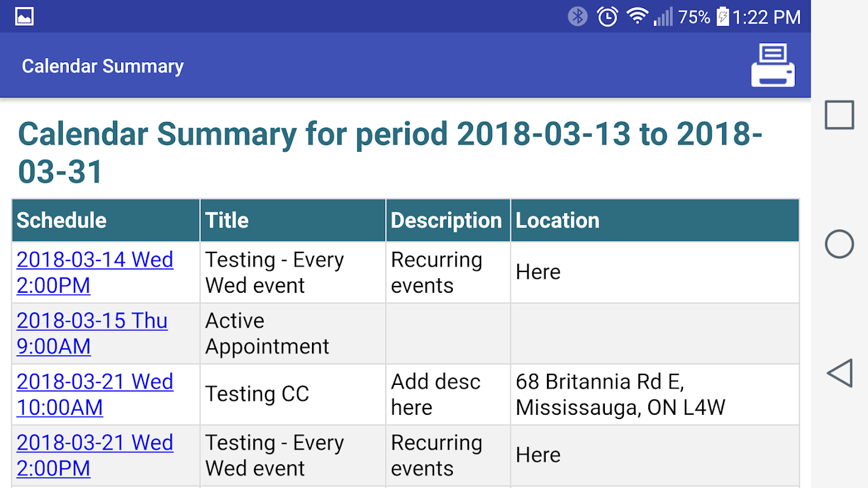Tap the 68 Britannia Rd E address cell
The width and height of the screenshot is (868, 488).
(x=620, y=395)
